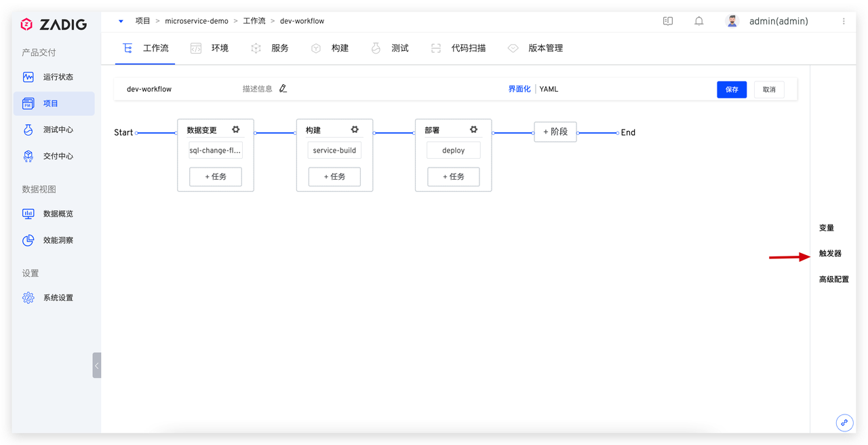The width and height of the screenshot is (868, 445).
Task: Open the data overview monitor icon
Action: pyautogui.click(x=28, y=214)
